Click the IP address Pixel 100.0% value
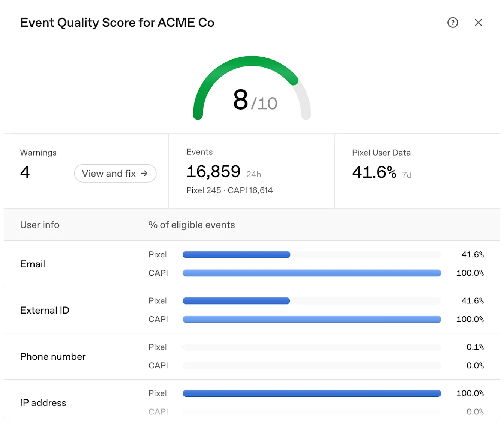Image resolution: width=504 pixels, height=426 pixels. tap(470, 393)
